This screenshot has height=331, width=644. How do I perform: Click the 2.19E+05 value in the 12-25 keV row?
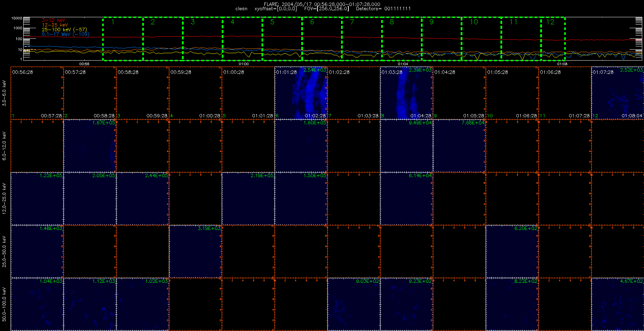(262, 176)
